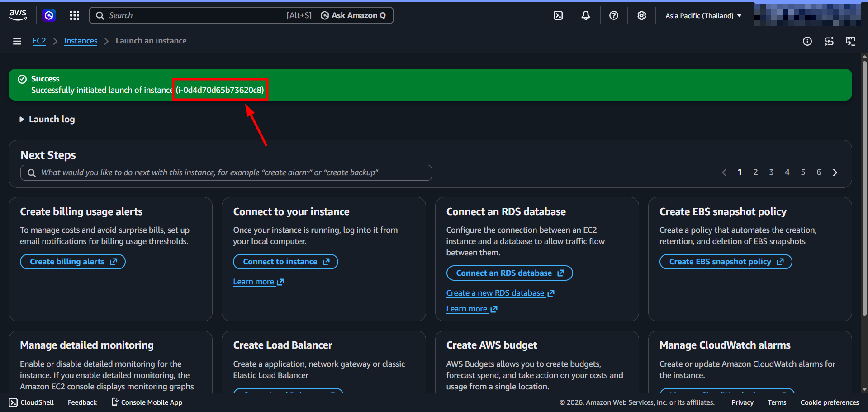Open CloudShell from top bar icon

(x=558, y=15)
